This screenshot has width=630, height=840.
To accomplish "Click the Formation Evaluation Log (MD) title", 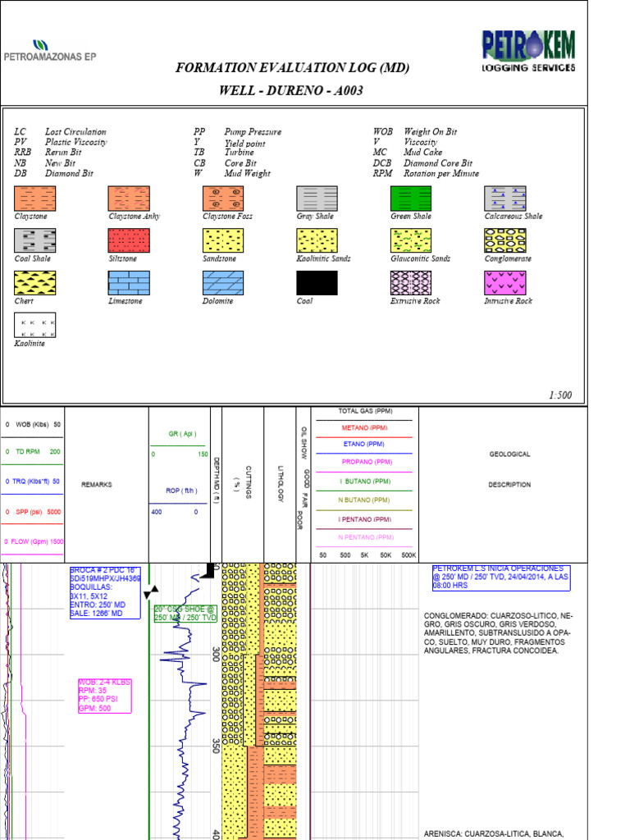I will (293, 67).
